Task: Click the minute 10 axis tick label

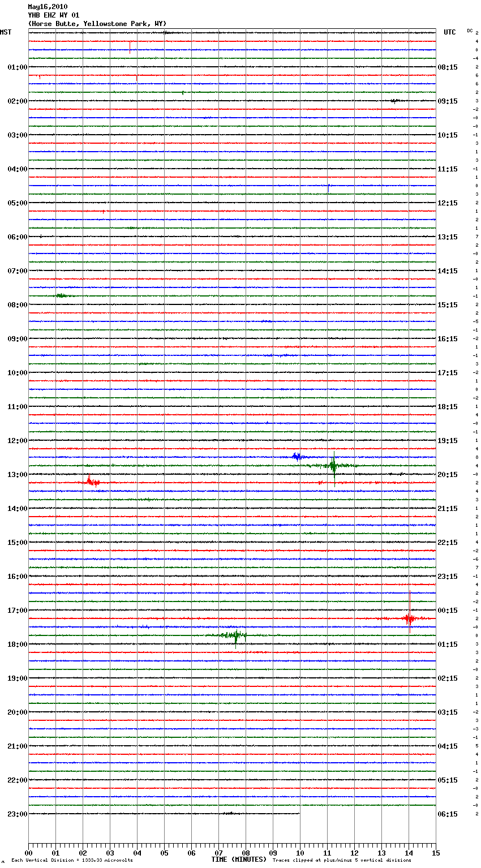Action: pos(300,853)
